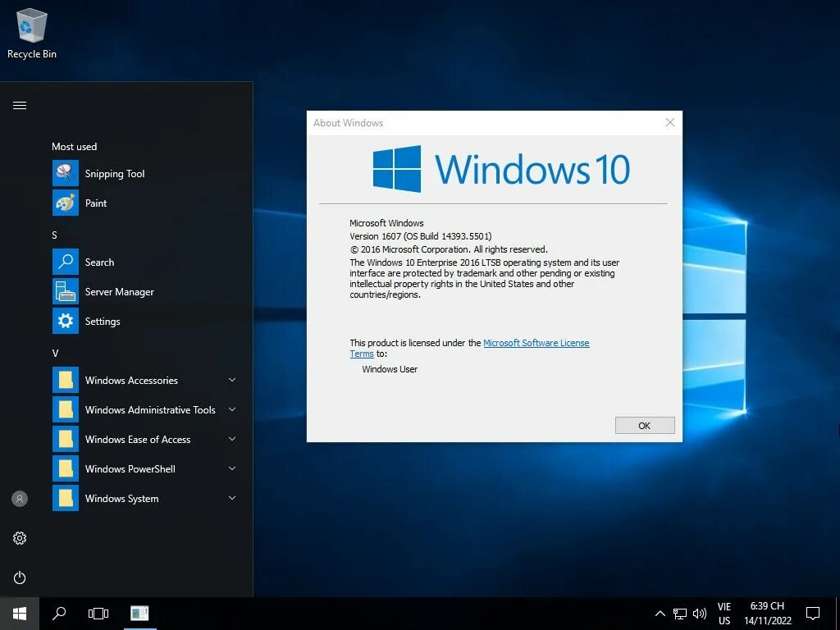This screenshot has width=840, height=630.
Task: Click the 'Most used' heading
Action: coord(75,147)
